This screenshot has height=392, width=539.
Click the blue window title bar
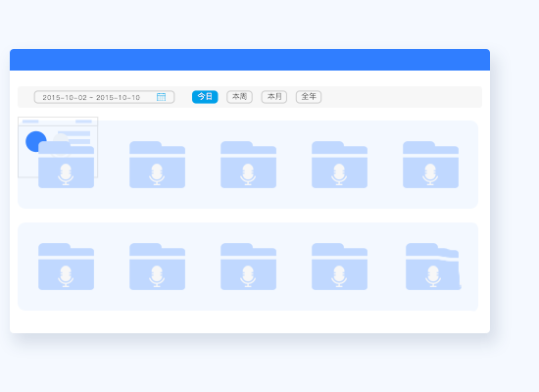pyautogui.click(x=250, y=60)
